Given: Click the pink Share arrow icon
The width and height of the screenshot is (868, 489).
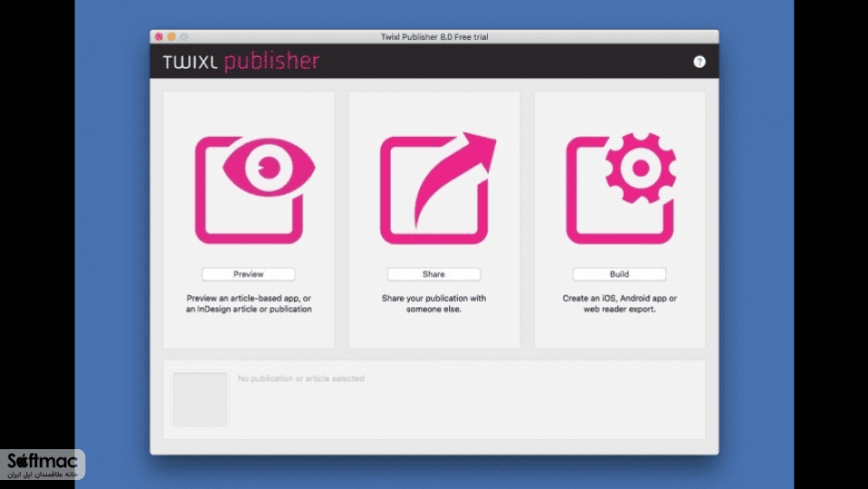Looking at the screenshot, I should coord(438,188).
